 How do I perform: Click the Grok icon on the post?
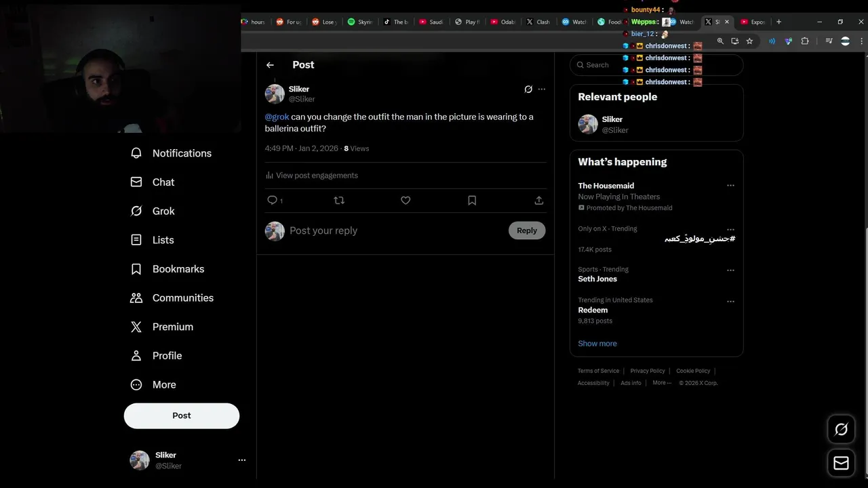pyautogui.click(x=528, y=89)
